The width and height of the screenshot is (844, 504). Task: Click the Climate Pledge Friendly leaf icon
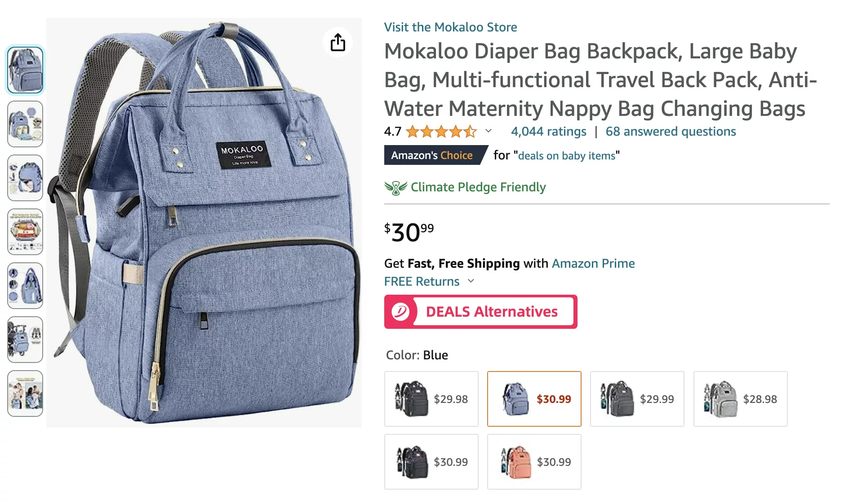395,187
